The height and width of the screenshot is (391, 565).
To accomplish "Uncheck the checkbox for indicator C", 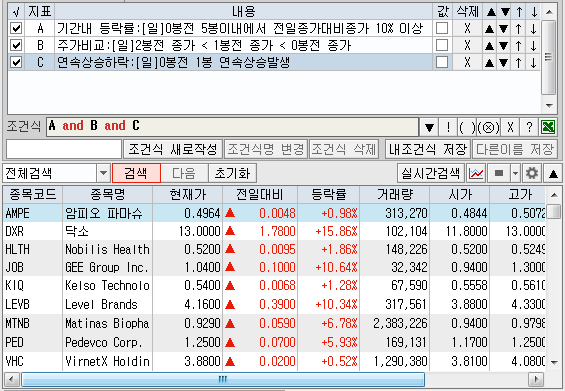I will point(16,62).
